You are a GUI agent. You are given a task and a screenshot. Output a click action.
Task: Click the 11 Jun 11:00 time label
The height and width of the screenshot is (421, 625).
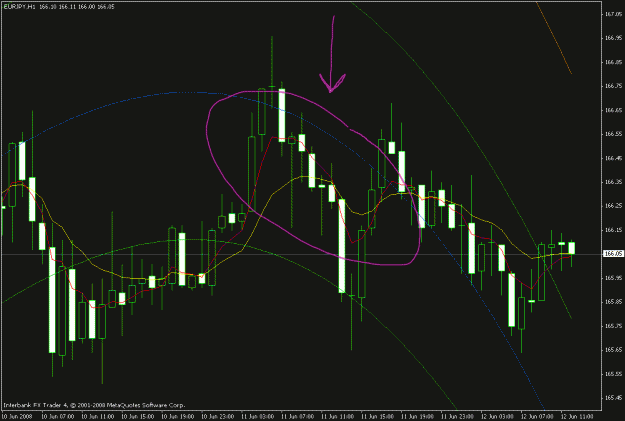click(x=337, y=417)
